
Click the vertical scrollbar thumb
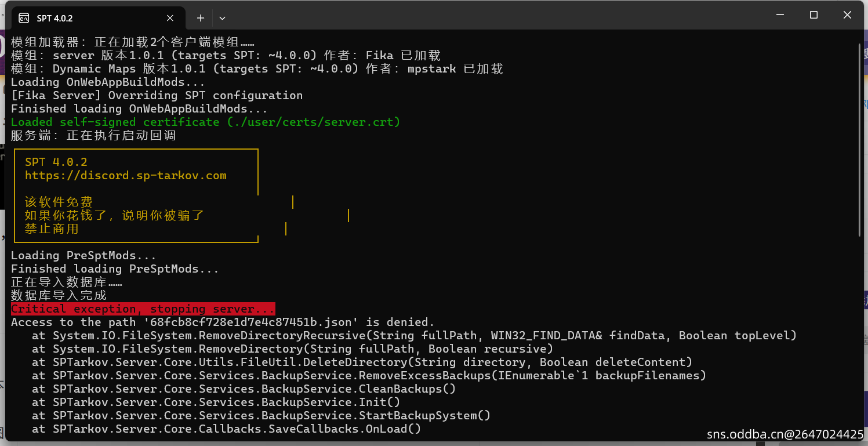(860, 139)
